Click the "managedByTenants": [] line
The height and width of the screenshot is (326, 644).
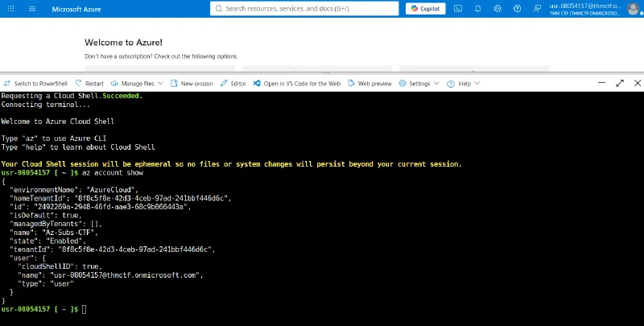[x=56, y=225]
